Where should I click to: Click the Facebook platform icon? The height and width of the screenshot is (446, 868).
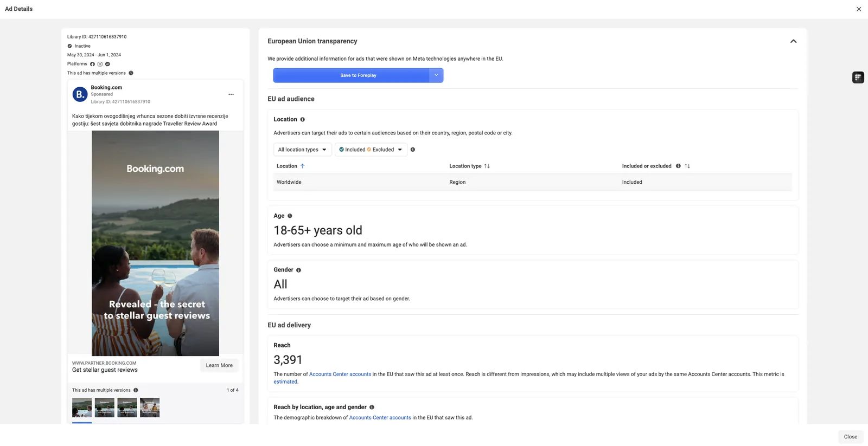[x=92, y=64]
